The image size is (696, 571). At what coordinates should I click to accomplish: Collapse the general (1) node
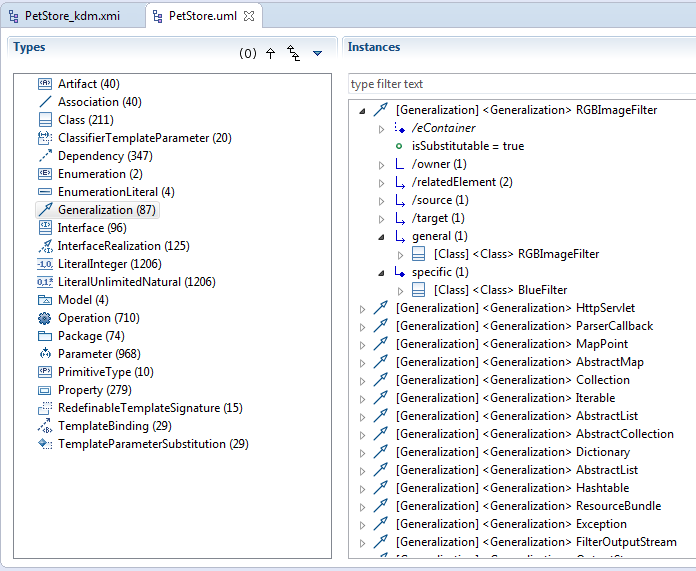(x=381, y=237)
